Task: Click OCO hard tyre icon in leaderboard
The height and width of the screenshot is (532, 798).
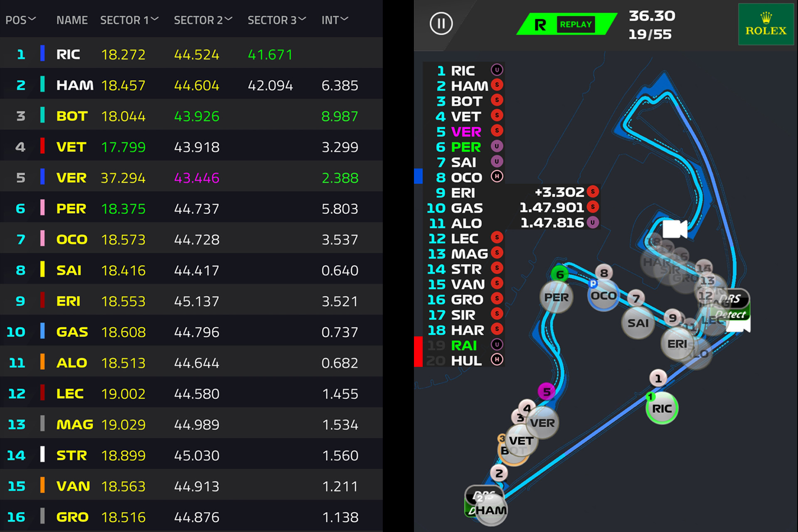Action: pos(497,176)
